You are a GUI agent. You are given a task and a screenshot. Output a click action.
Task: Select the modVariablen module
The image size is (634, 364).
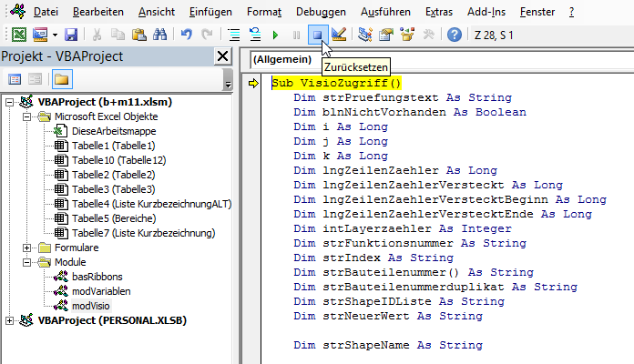[103, 290]
